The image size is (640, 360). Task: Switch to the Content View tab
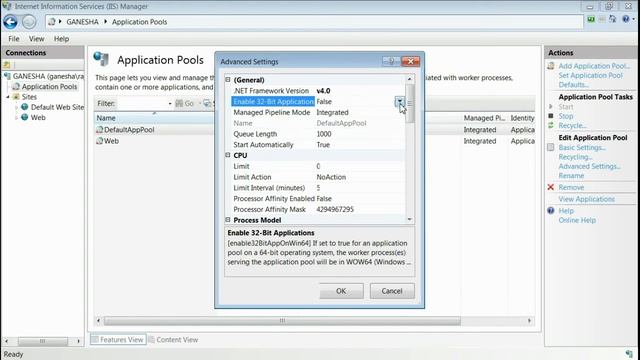coord(173,340)
